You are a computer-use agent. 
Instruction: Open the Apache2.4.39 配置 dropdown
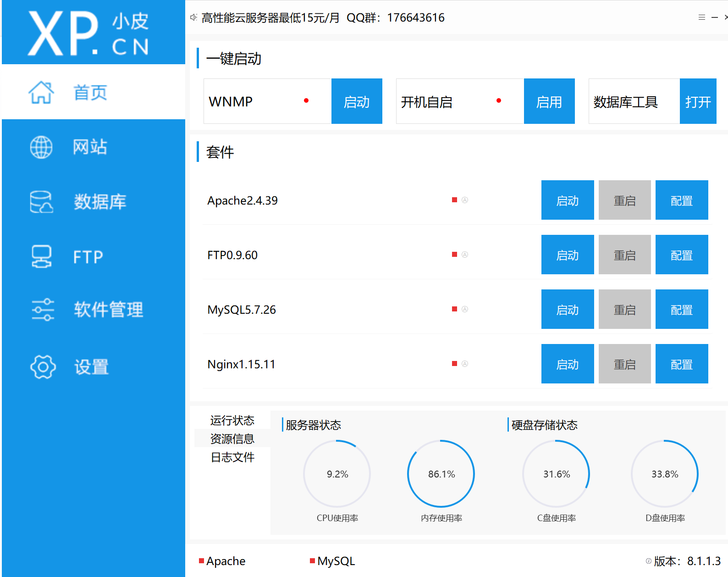coord(682,200)
